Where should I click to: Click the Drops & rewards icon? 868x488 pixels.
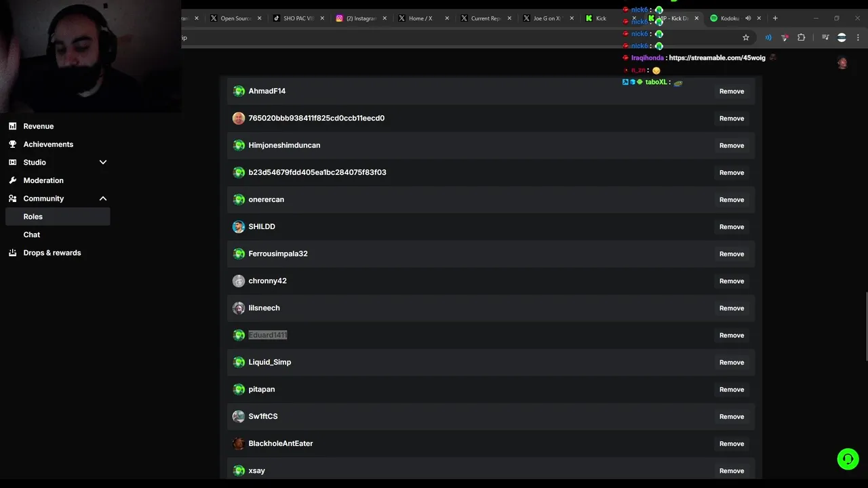[x=12, y=253]
